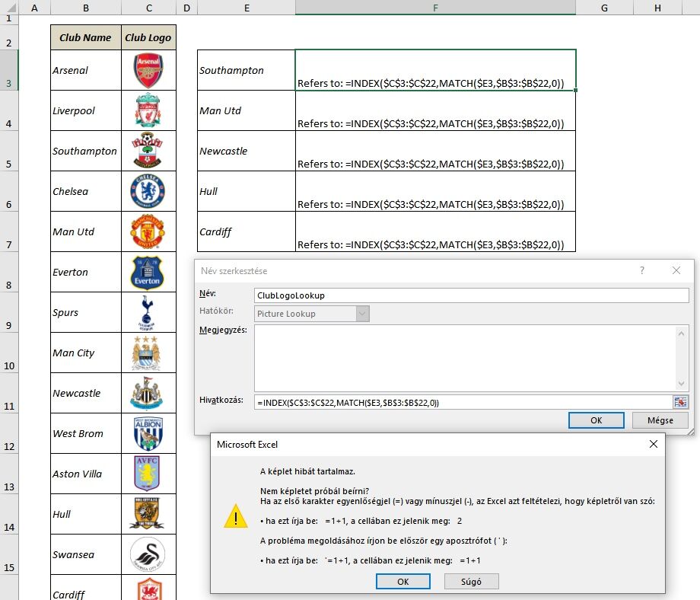The image size is (700, 600).
Task: Click the Man City club logo image
Action: point(146,353)
